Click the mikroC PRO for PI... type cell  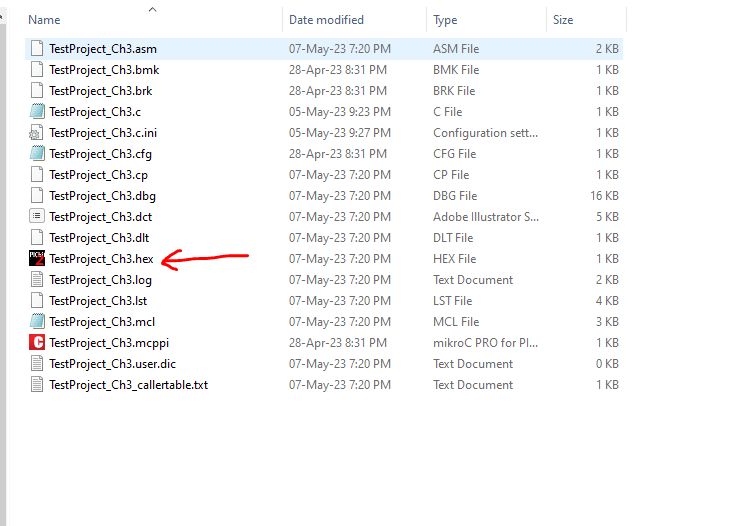(486, 343)
